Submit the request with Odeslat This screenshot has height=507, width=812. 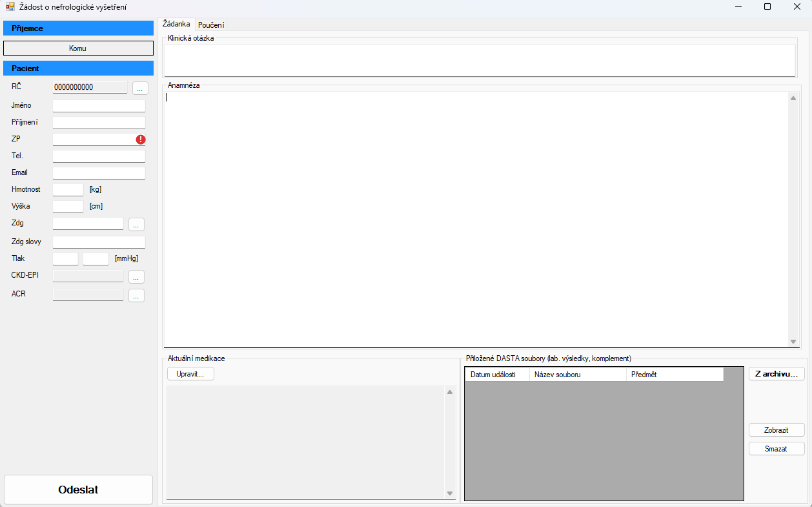click(x=78, y=490)
